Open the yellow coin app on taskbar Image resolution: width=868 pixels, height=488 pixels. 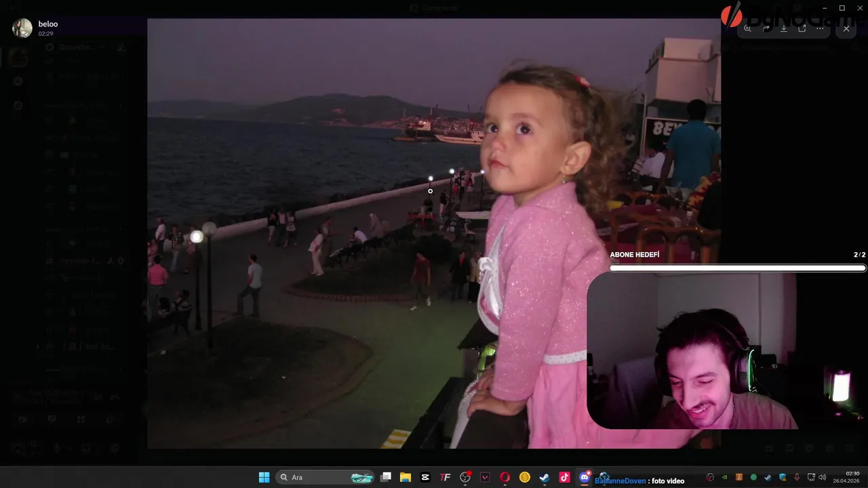point(524,477)
